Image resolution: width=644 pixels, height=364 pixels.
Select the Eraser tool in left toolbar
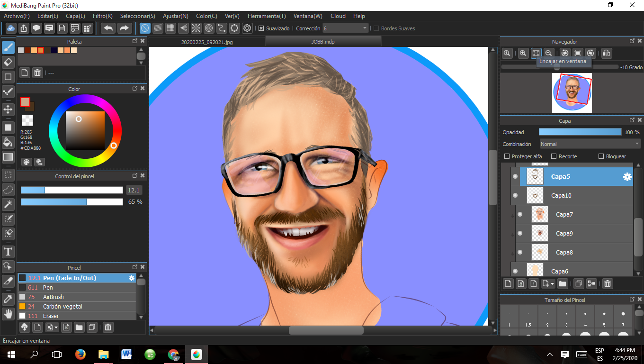[8, 62]
